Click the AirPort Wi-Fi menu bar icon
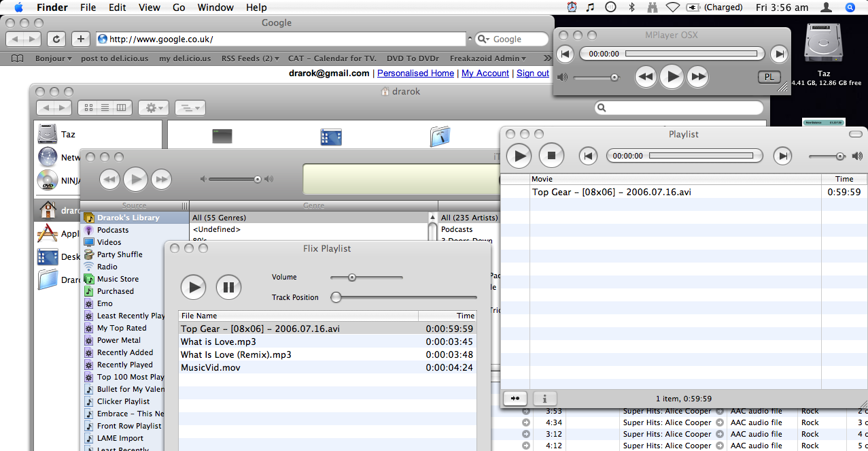Image resolution: width=868 pixels, height=451 pixels. (x=672, y=7)
